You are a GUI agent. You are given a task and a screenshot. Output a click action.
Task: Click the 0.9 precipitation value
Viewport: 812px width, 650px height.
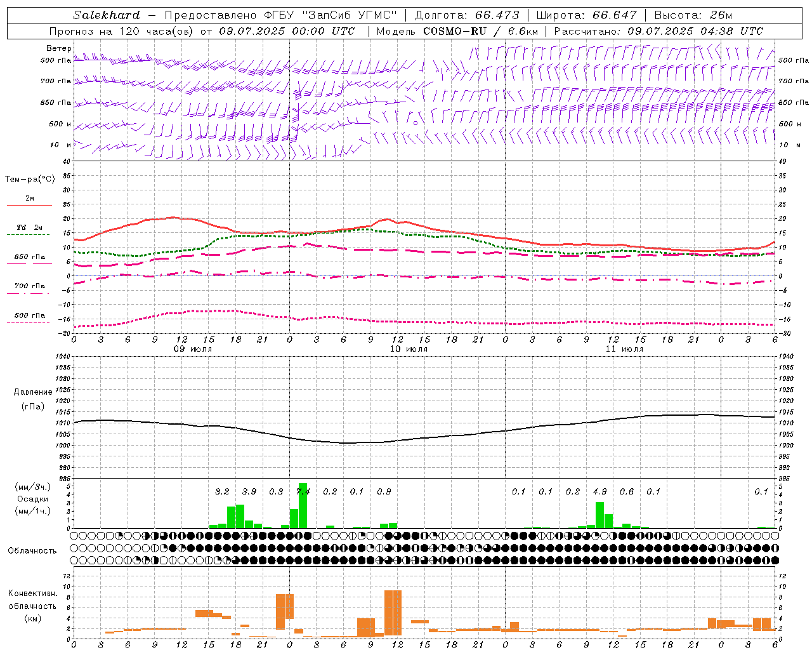(x=384, y=492)
